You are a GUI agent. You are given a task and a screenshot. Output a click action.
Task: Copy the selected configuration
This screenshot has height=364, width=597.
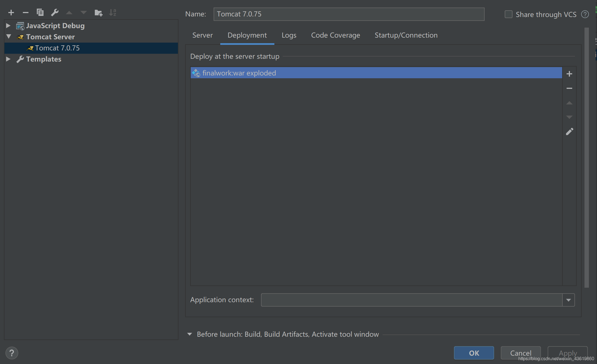coord(40,13)
